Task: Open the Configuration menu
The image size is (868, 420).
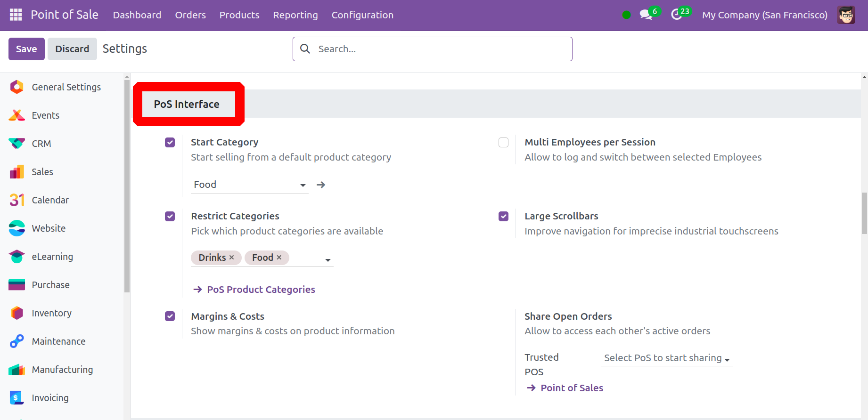Action: point(362,15)
